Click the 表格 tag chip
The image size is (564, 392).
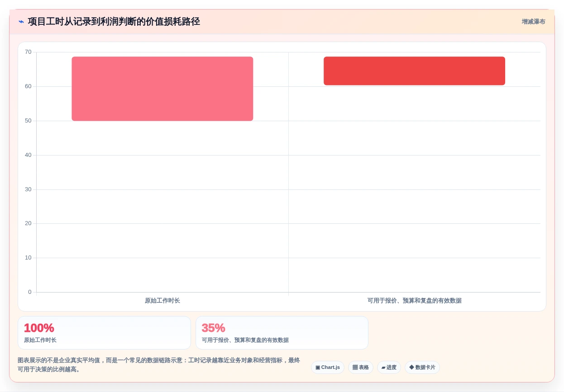click(x=361, y=367)
